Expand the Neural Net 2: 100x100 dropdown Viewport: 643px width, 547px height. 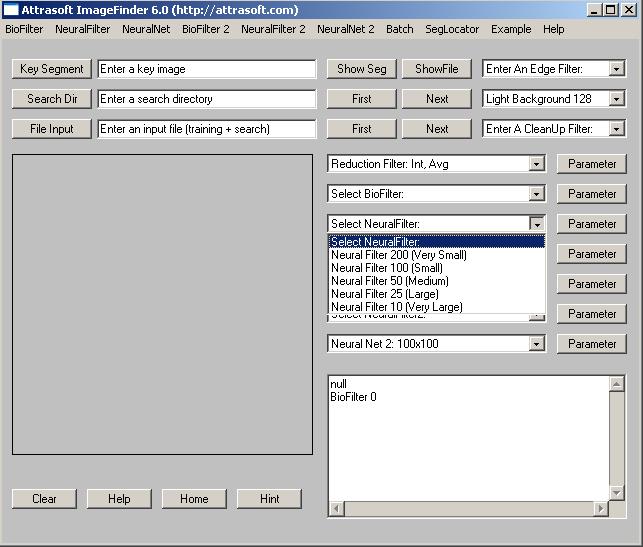click(537, 344)
